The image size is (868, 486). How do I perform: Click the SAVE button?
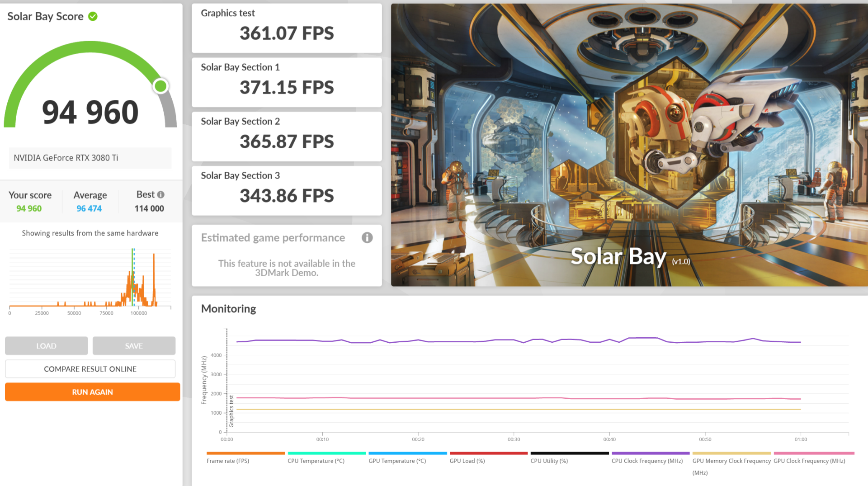[134, 346]
